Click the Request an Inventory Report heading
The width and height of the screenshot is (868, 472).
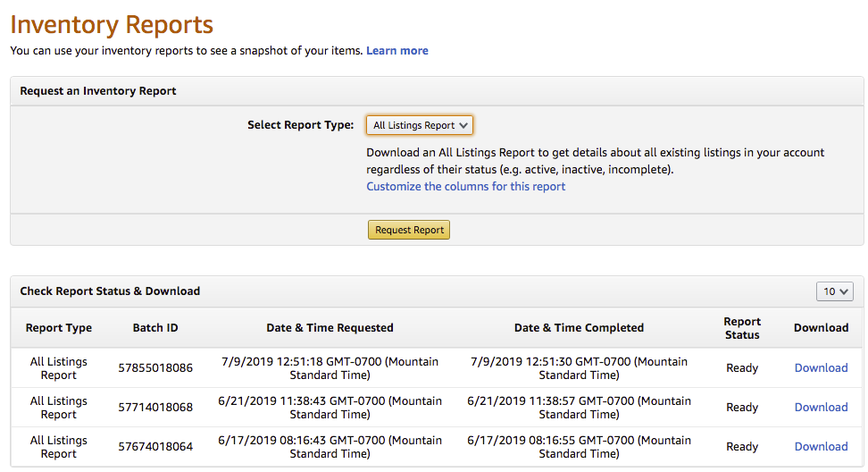98,91
